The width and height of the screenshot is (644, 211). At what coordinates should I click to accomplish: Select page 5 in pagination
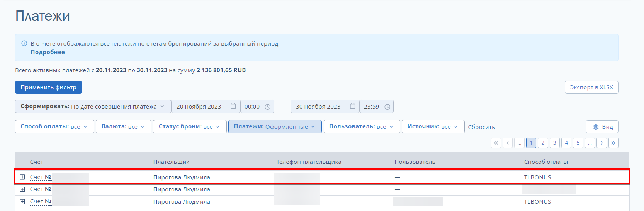[578, 143]
